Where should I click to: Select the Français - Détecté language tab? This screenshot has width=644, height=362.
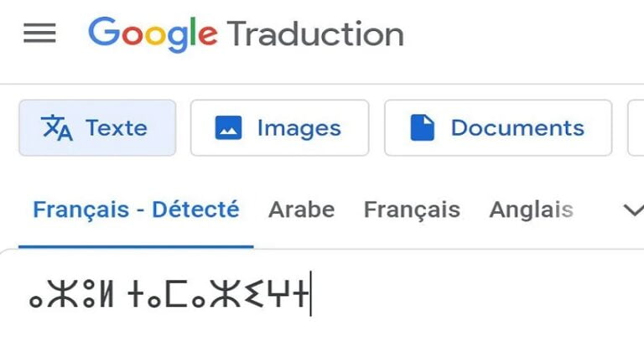click(136, 209)
